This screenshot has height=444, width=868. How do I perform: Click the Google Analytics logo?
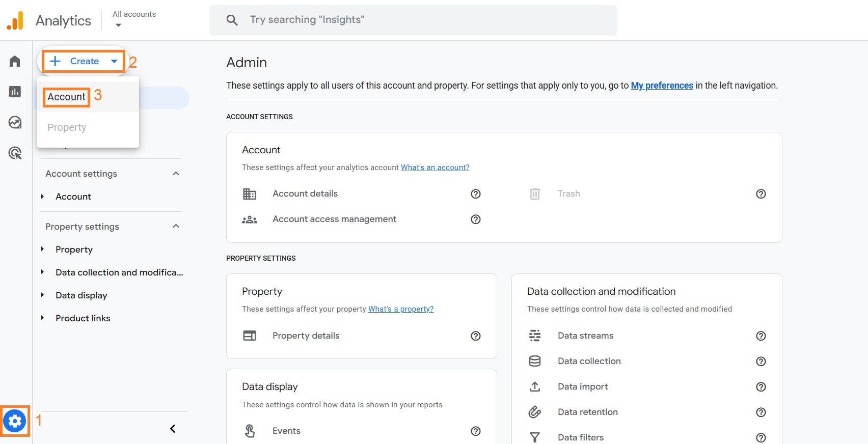pyautogui.click(x=15, y=20)
